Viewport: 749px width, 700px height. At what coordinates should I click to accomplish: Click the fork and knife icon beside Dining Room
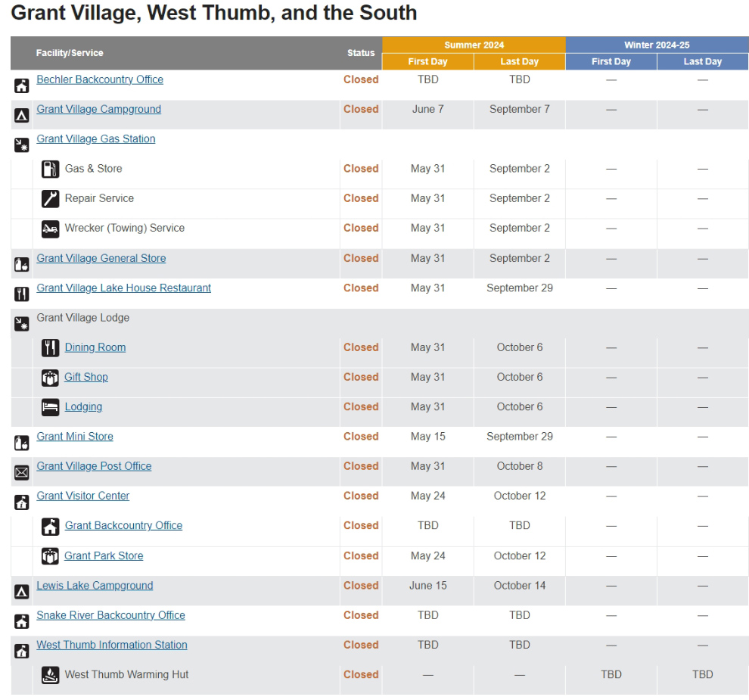[x=50, y=348]
